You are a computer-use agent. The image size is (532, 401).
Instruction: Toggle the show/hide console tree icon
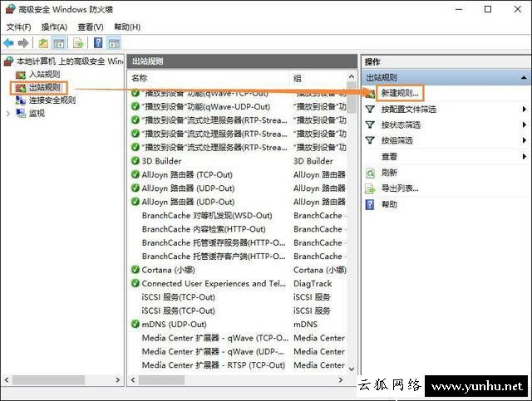[x=59, y=43]
